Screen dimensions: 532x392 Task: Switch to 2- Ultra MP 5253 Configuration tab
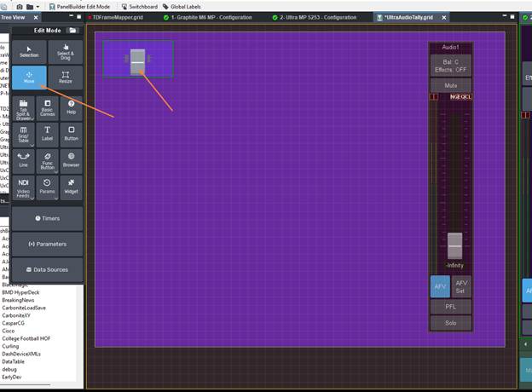(x=315, y=17)
